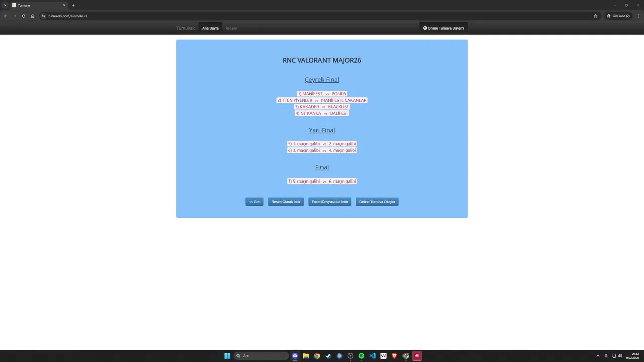Open the volume control in system tray
Screen dimensions: 644x362
point(620,356)
